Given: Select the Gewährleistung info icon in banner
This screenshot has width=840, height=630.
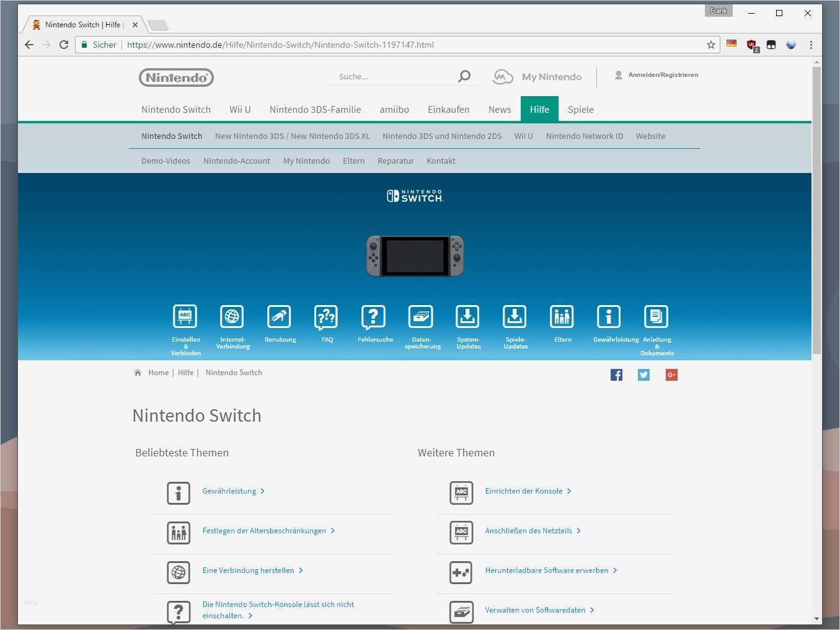Looking at the screenshot, I should click(609, 316).
